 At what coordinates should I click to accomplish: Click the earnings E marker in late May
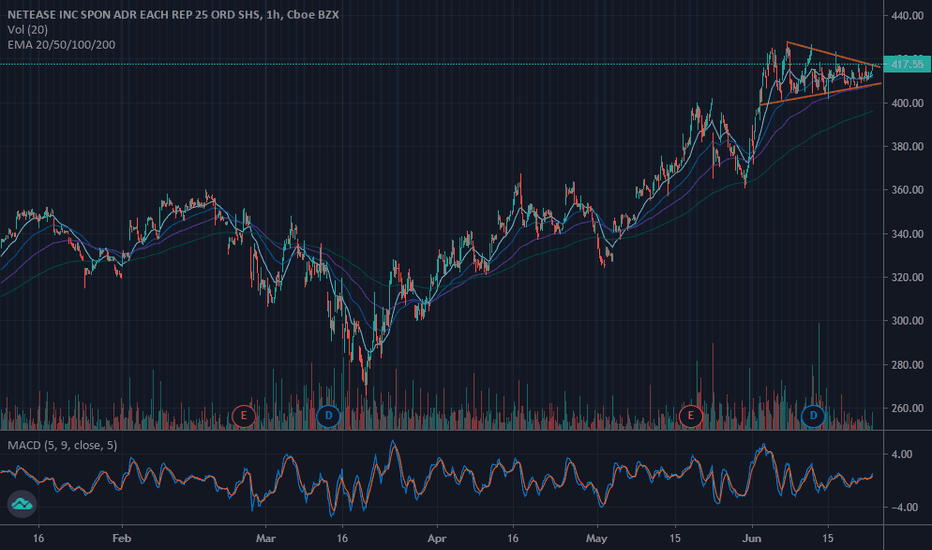(691, 416)
